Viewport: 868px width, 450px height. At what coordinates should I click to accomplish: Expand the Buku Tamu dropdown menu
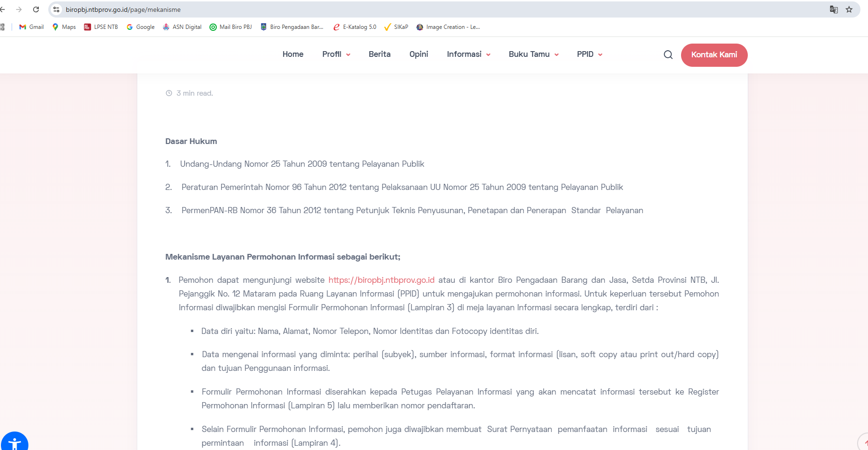[533, 54]
